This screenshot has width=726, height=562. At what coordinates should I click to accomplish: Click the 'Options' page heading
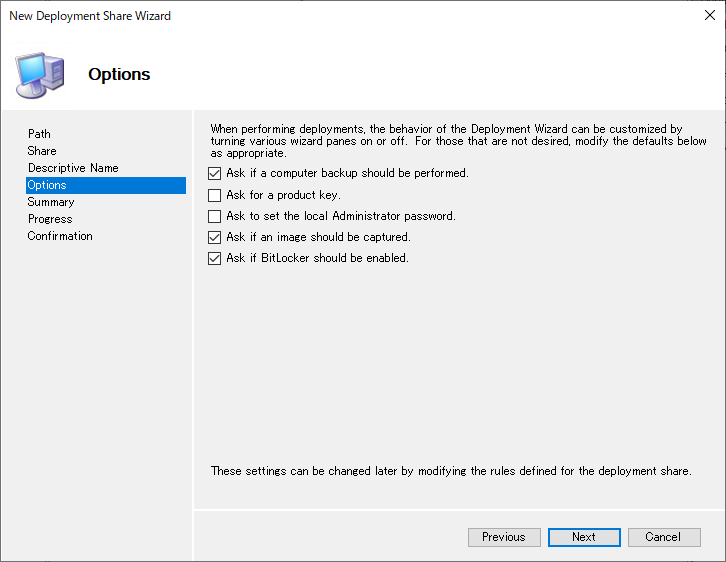click(119, 74)
